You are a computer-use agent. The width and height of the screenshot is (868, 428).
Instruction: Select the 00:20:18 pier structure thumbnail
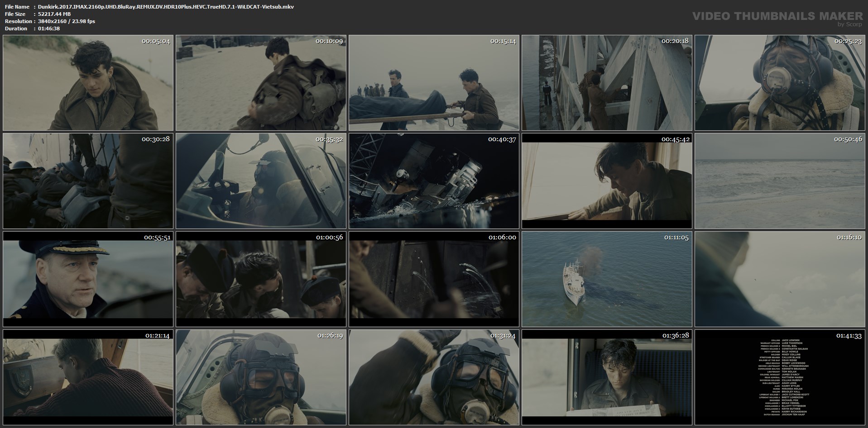pos(607,83)
